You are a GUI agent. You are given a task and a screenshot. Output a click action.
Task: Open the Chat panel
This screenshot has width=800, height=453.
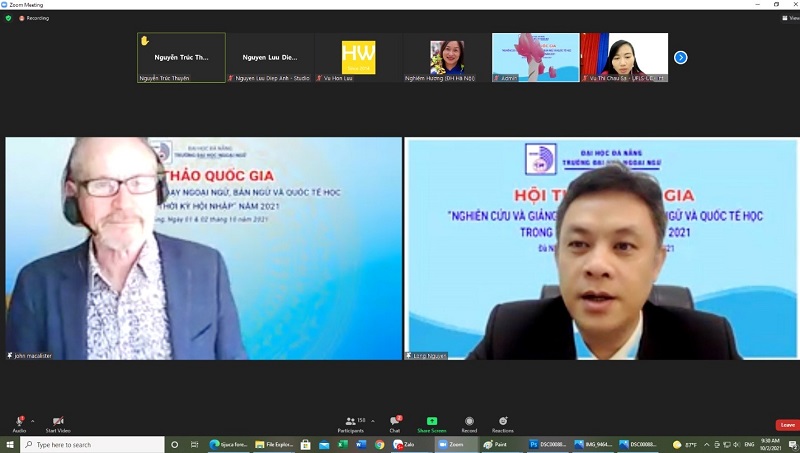click(395, 422)
